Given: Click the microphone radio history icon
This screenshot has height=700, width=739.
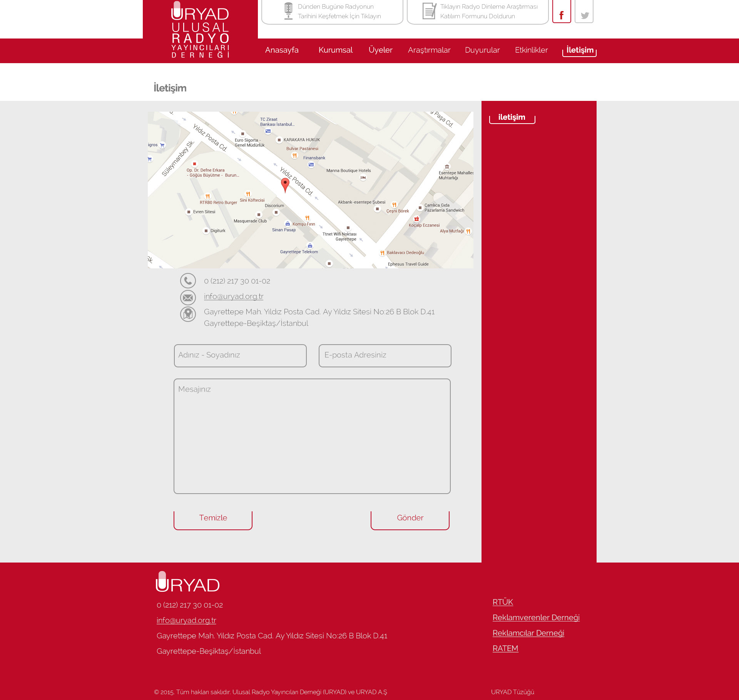Looking at the screenshot, I should [288, 11].
